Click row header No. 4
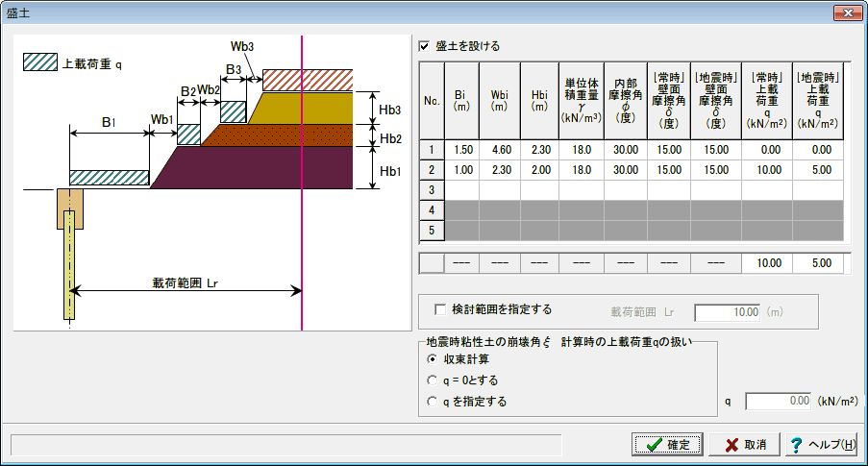Screen dimensions: 868x466 coord(432,210)
